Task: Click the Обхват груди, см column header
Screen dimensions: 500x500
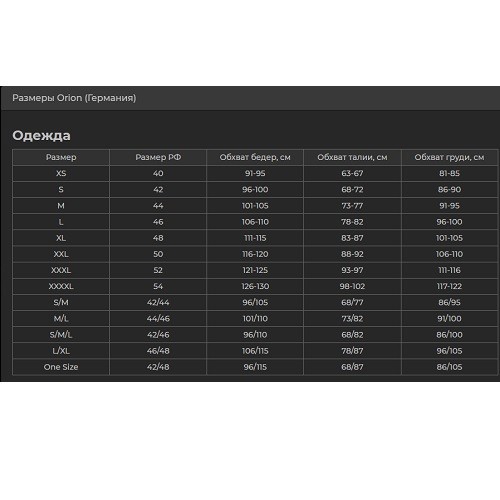Action: pos(449,157)
